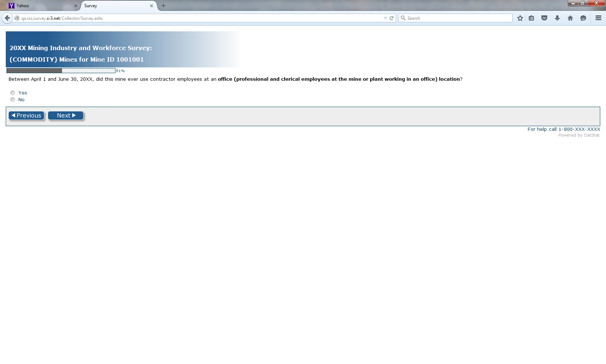Screen dimensions: 606x364
Task: Click the Next button
Action: click(x=66, y=115)
